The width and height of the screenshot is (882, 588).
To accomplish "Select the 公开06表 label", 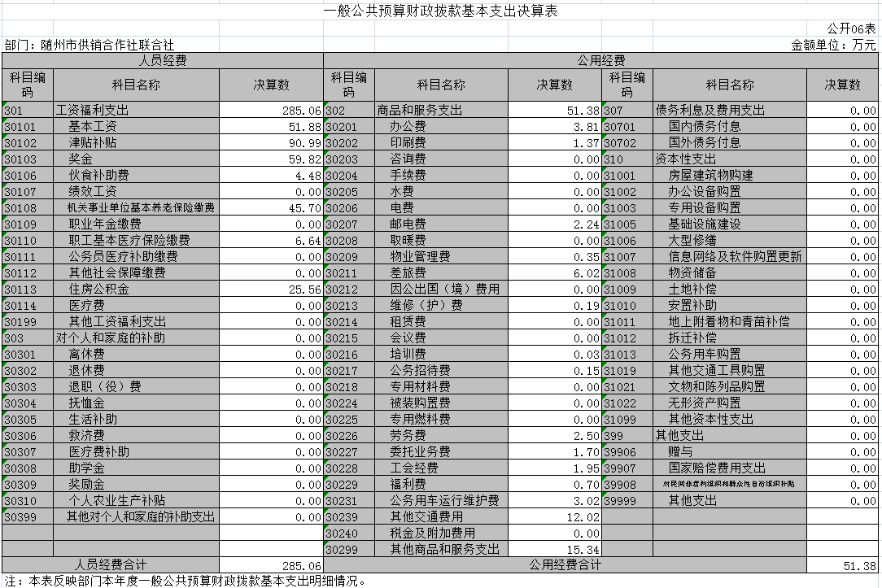I will pyautogui.click(x=852, y=29).
